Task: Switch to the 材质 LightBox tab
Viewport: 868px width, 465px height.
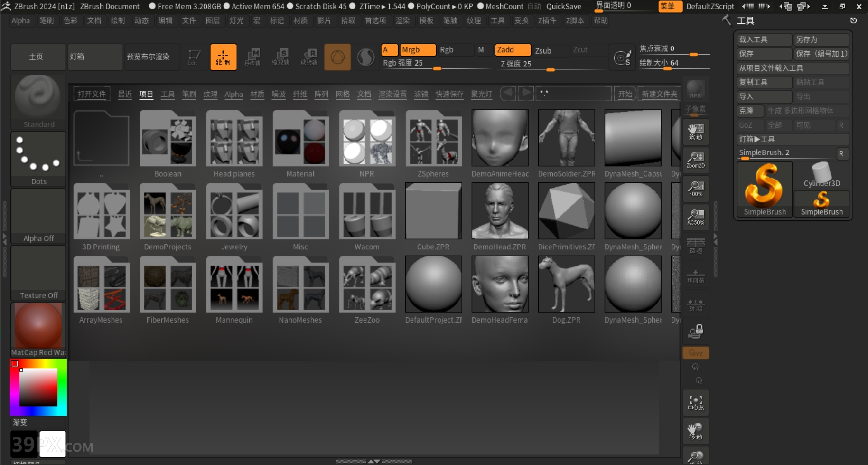Action: [x=257, y=94]
